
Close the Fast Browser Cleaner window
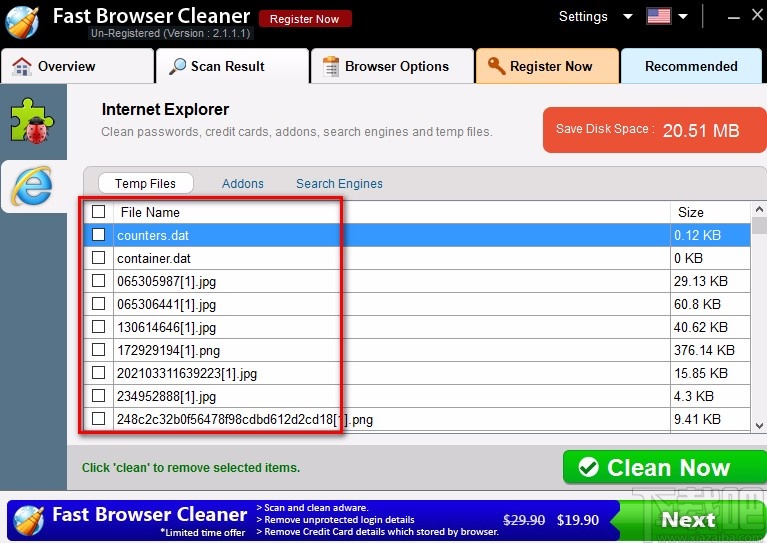click(x=757, y=15)
